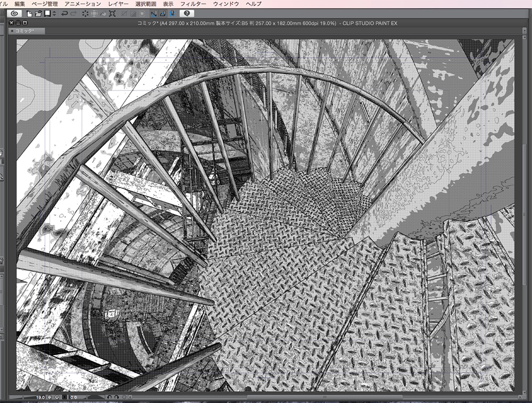The width and height of the screenshot is (532, 403).
Task: Open the 表示 menu
Action: 168,4
